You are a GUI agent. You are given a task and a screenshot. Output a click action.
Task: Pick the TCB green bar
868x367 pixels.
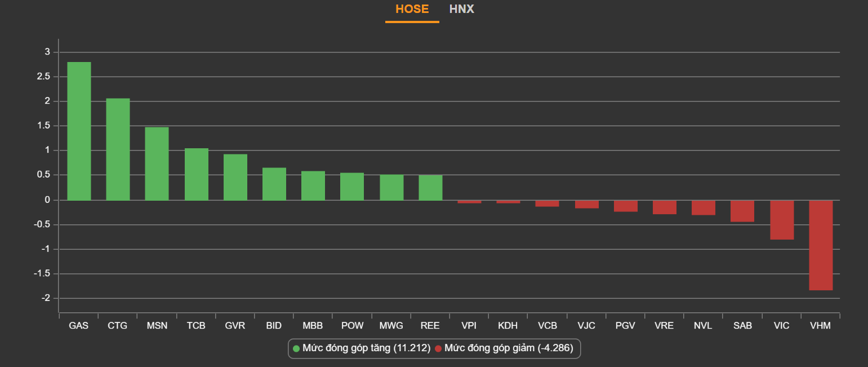click(196, 174)
